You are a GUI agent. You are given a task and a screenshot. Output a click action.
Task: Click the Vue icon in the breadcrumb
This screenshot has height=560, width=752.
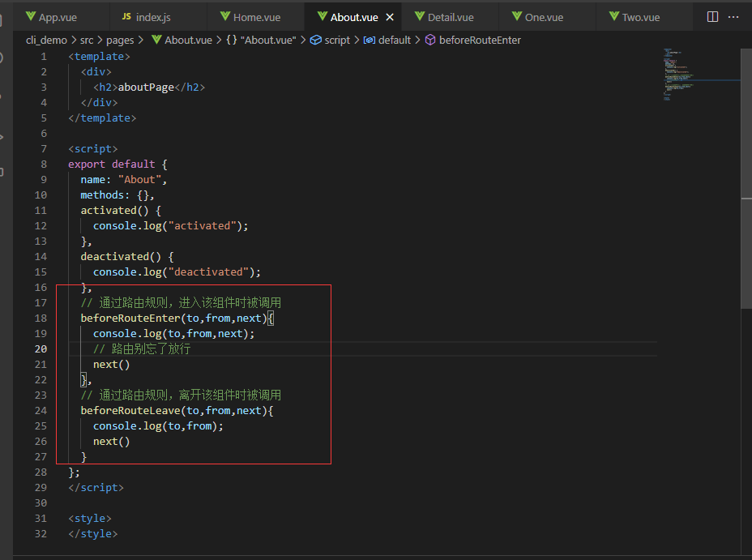tap(157, 40)
